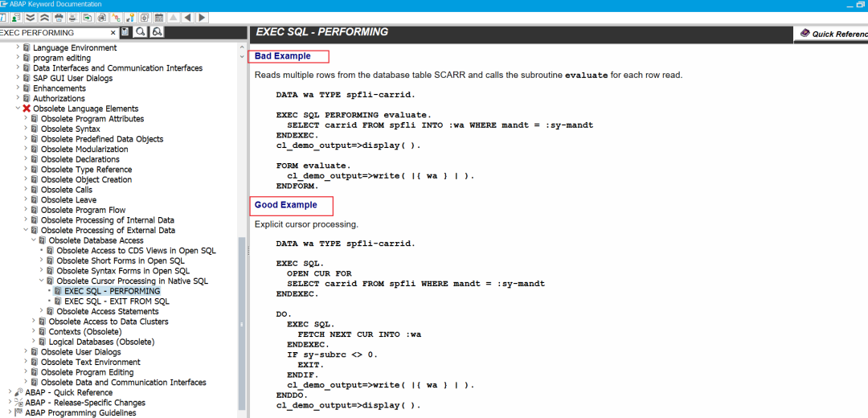Image resolution: width=868 pixels, height=418 pixels.
Task: Click the expand all double-down arrows icon
Action: point(30,18)
